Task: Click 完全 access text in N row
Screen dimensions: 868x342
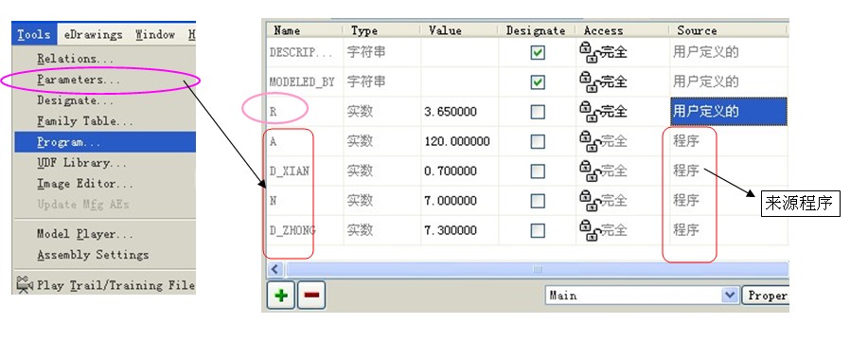Action: (613, 201)
